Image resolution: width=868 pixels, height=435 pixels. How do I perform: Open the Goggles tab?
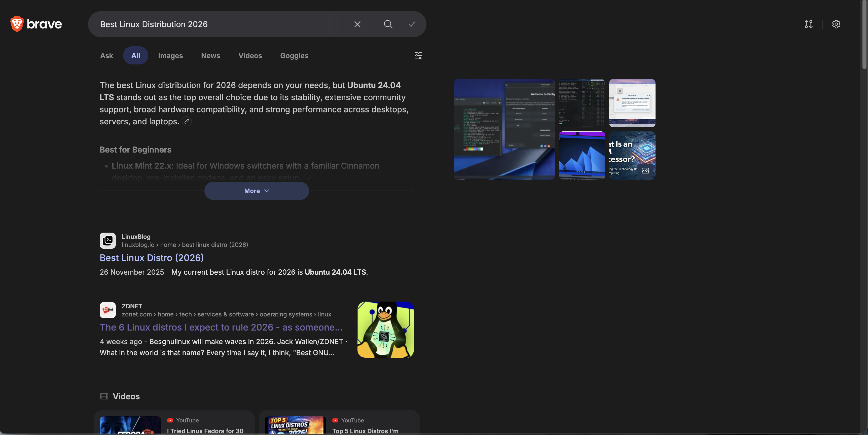click(294, 56)
